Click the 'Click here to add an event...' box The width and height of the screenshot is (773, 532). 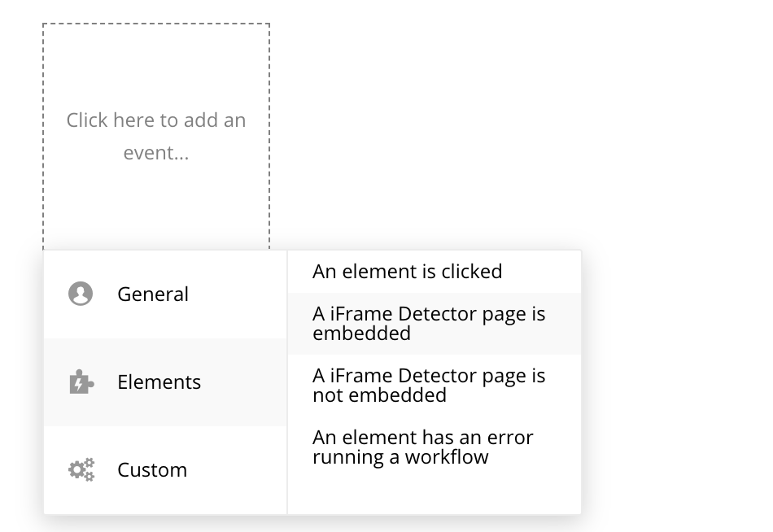point(156,137)
